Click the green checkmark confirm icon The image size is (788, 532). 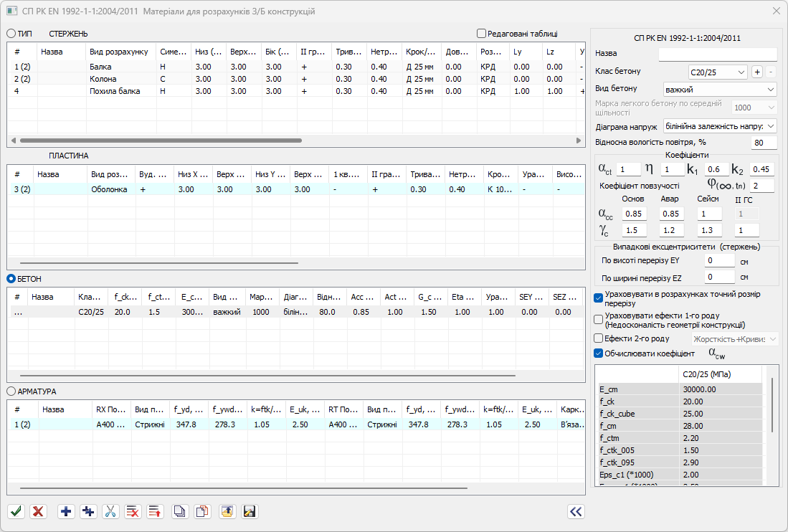point(16,511)
